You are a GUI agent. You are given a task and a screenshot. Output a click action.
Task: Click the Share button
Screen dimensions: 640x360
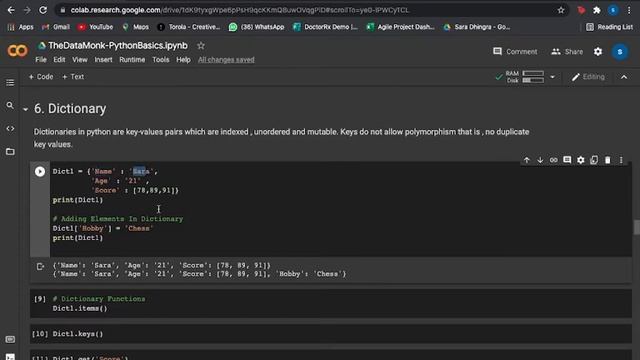click(567, 51)
